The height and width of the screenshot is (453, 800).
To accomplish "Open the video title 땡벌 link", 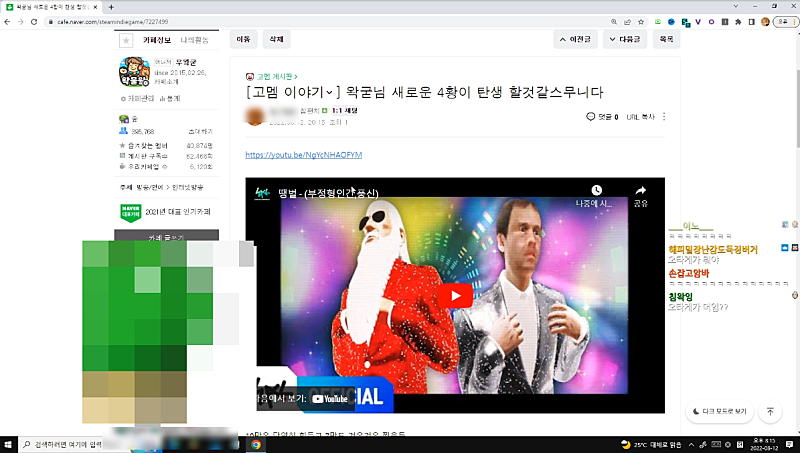I will click(x=328, y=193).
